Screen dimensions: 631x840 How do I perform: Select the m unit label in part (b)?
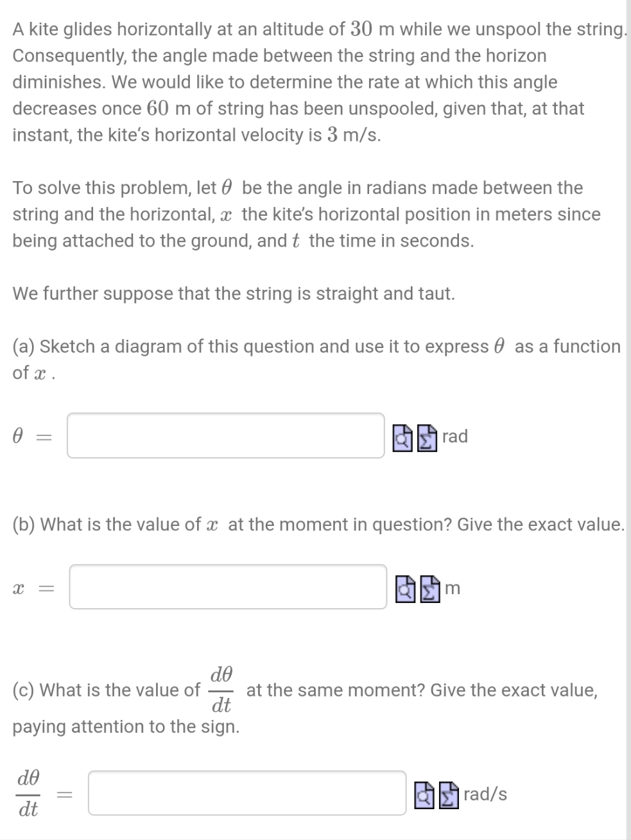(x=453, y=588)
